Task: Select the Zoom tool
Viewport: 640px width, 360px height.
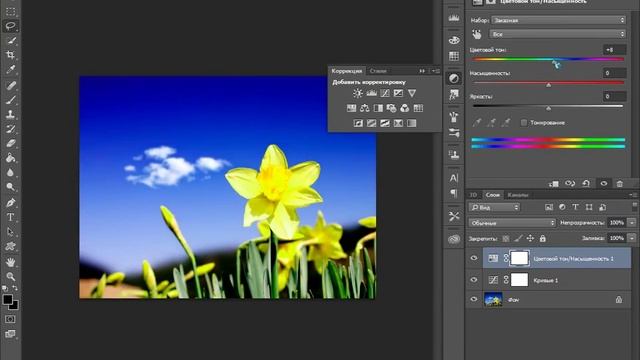Action: pyautogui.click(x=11, y=277)
